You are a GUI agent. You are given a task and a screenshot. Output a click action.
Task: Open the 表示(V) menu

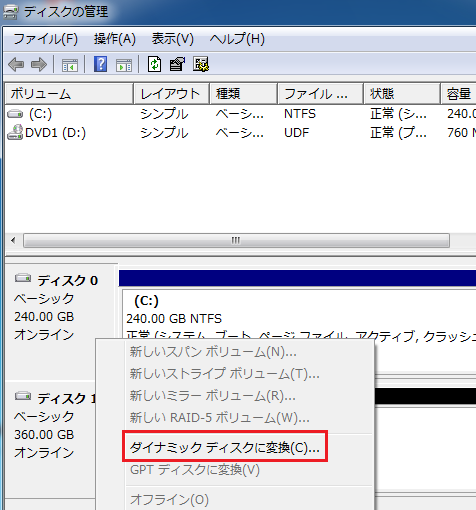[x=173, y=39]
